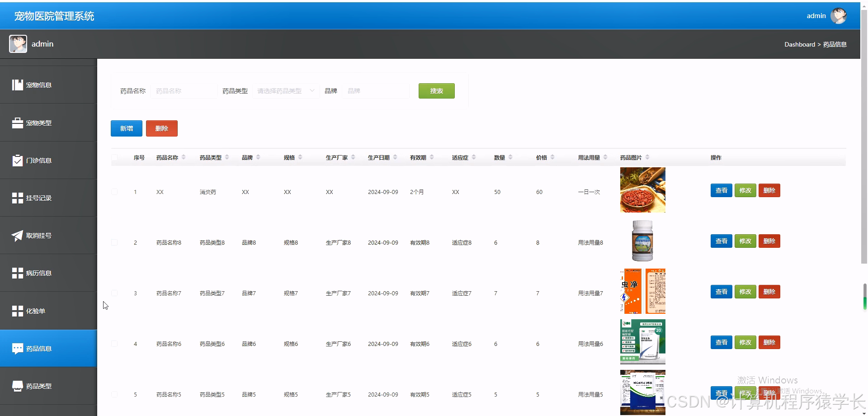Image resolution: width=868 pixels, height=416 pixels.
Task: Click 查看 for the 药品名称6 row
Action: click(722, 342)
